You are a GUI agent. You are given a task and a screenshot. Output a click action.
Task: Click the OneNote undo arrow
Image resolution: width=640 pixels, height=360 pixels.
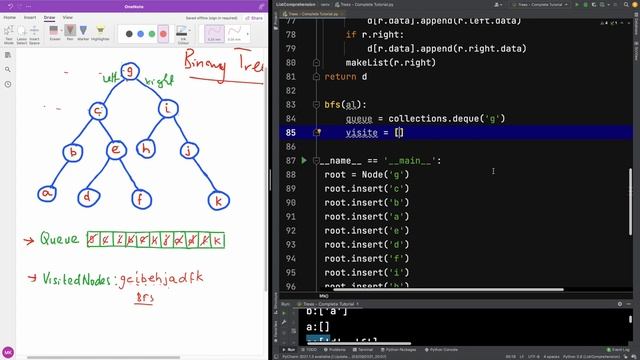pos(10,6)
